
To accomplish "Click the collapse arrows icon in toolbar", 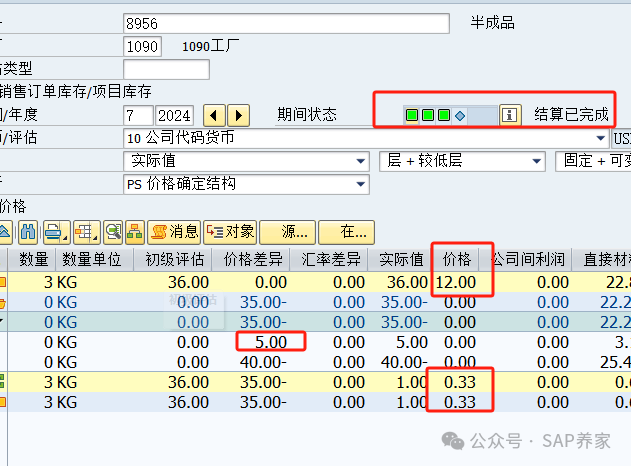I will [x=5, y=232].
